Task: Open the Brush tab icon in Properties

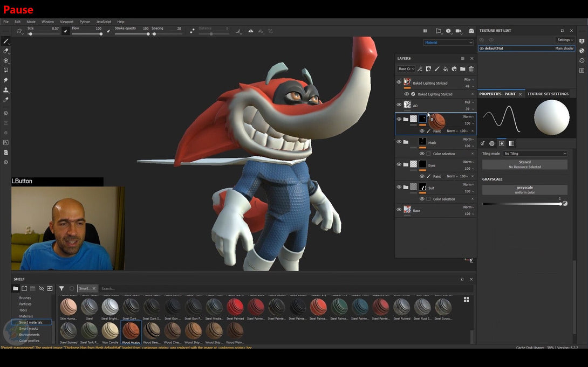Action: (483, 143)
